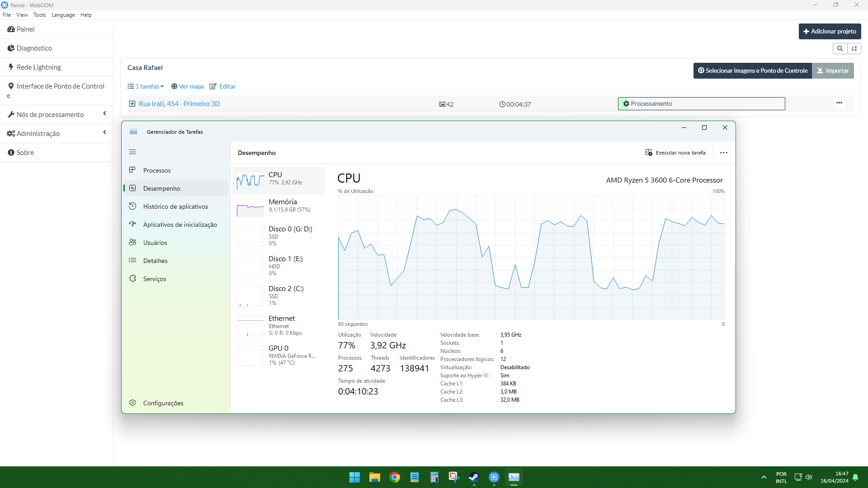Screen dimensions: 868x488
Task: Open Task Manager Configurações gear
Action: coord(132,403)
